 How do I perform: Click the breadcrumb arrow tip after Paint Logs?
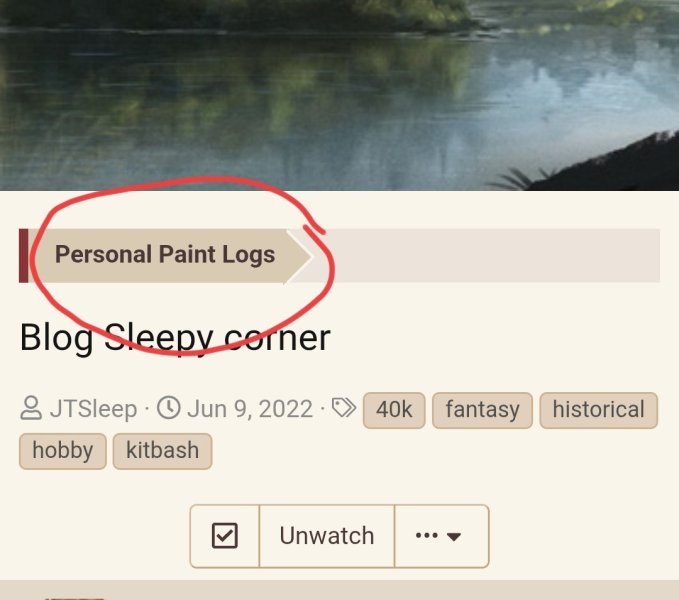(x=300, y=256)
